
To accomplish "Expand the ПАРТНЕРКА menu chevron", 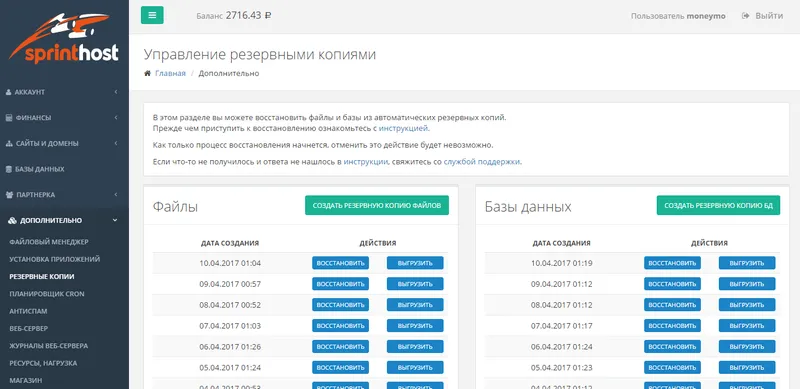I will click(116, 194).
